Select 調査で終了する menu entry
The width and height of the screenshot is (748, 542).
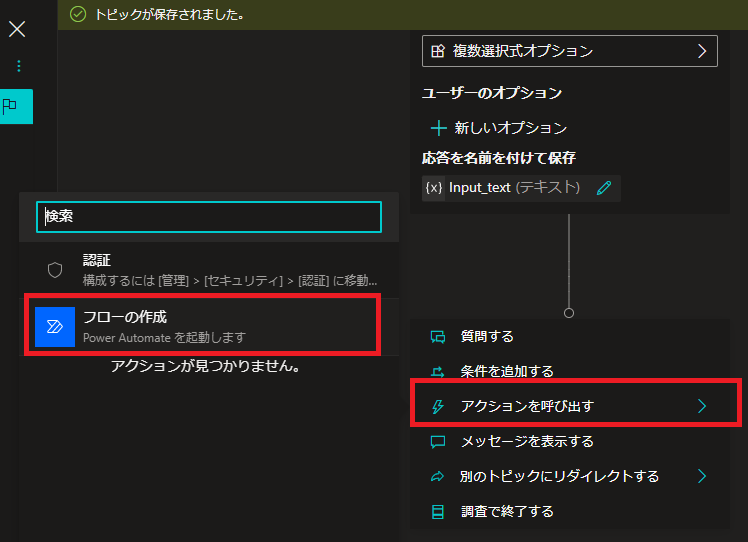570,511
